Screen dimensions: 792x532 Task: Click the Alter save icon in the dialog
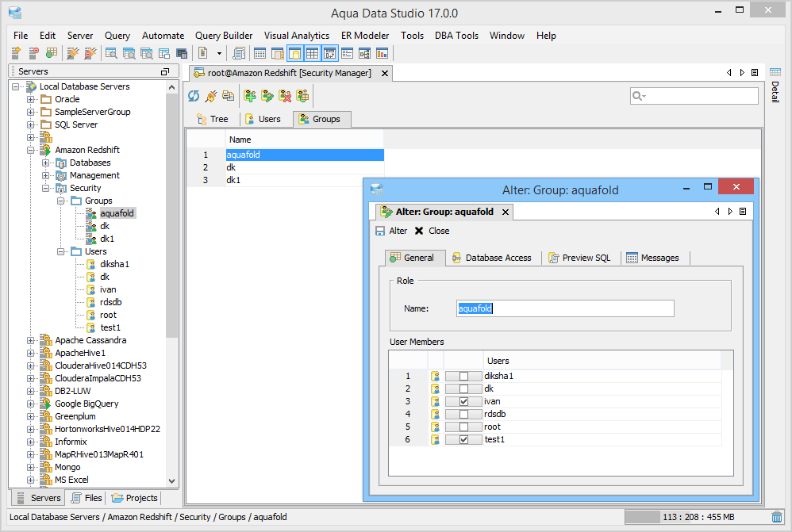[380, 231]
